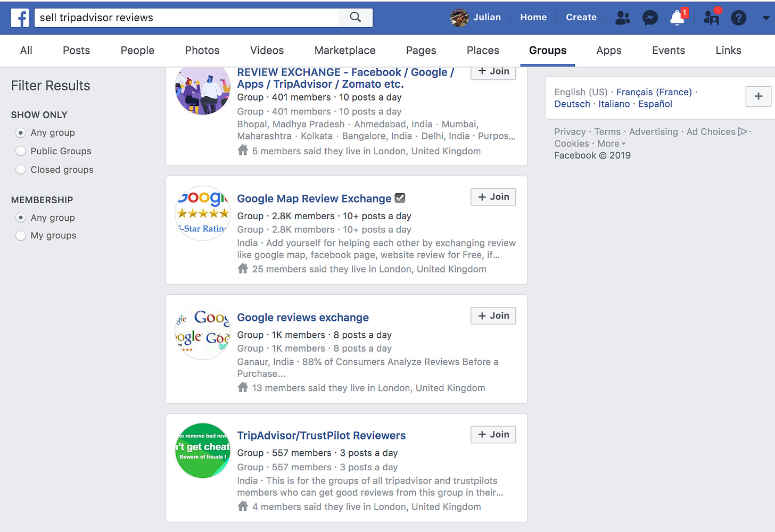The width and height of the screenshot is (775, 532).
Task: Click the Home link in top bar
Action: click(533, 18)
